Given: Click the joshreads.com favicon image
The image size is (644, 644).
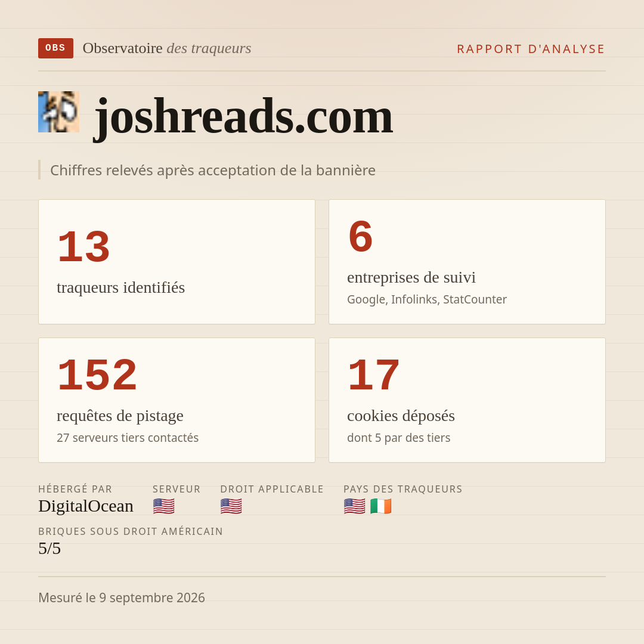Looking at the screenshot, I should pyautogui.click(x=58, y=112).
